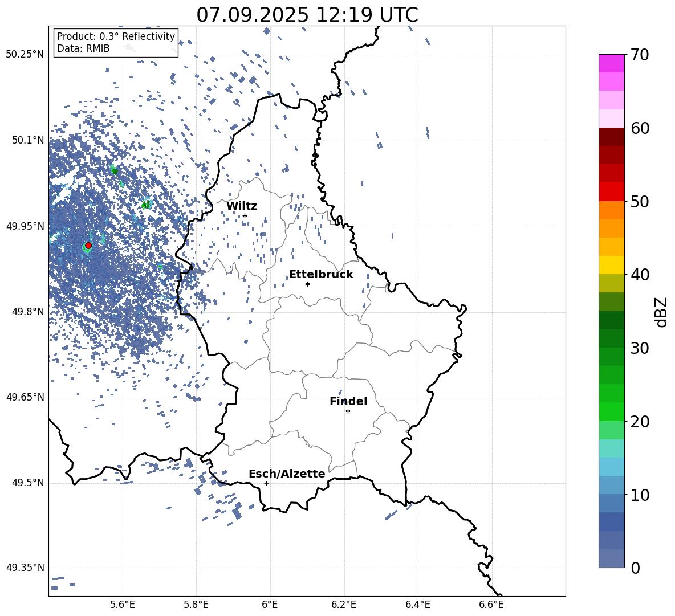
Task: Click the Esch/Alzette city label
Action: click(x=287, y=474)
